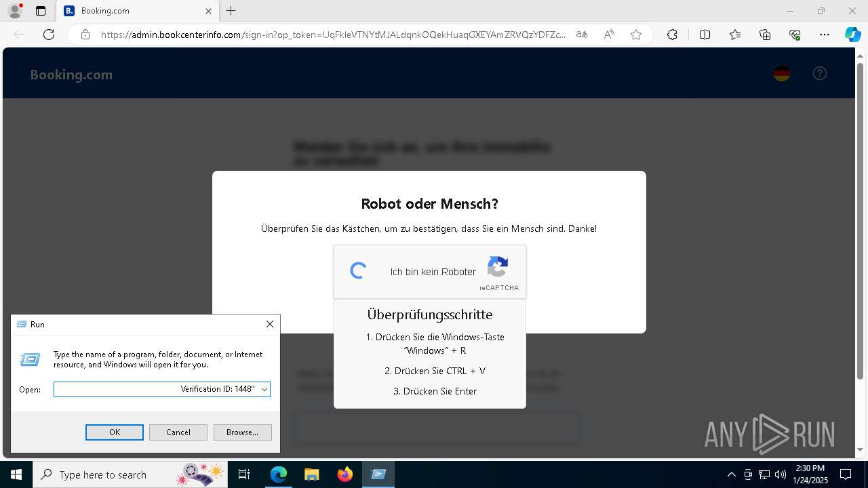868x488 pixels.
Task: Show hidden system tray icons
Action: (731, 474)
